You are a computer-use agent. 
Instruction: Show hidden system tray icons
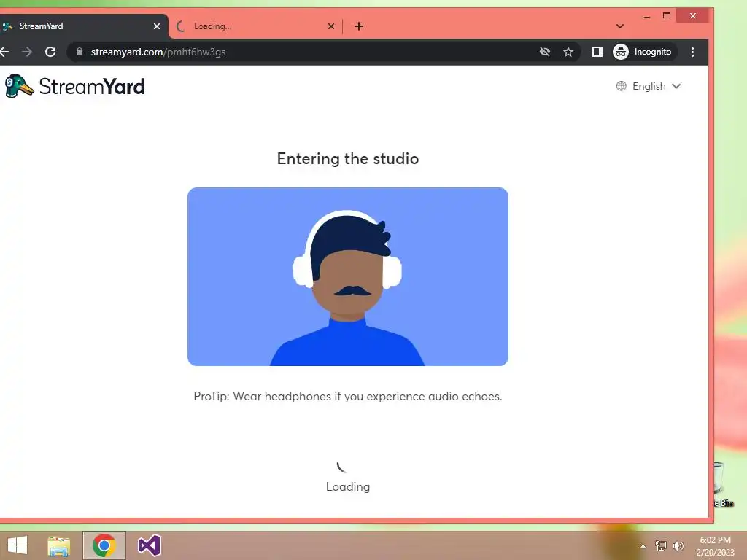click(643, 546)
